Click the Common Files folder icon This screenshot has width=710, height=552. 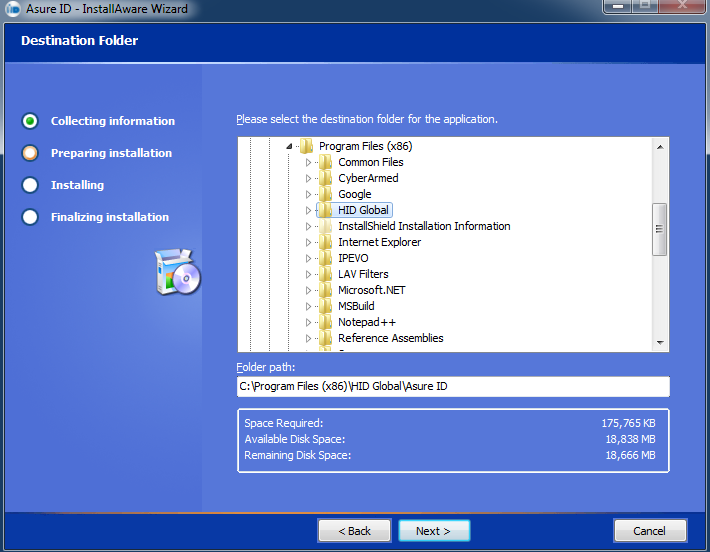point(325,162)
